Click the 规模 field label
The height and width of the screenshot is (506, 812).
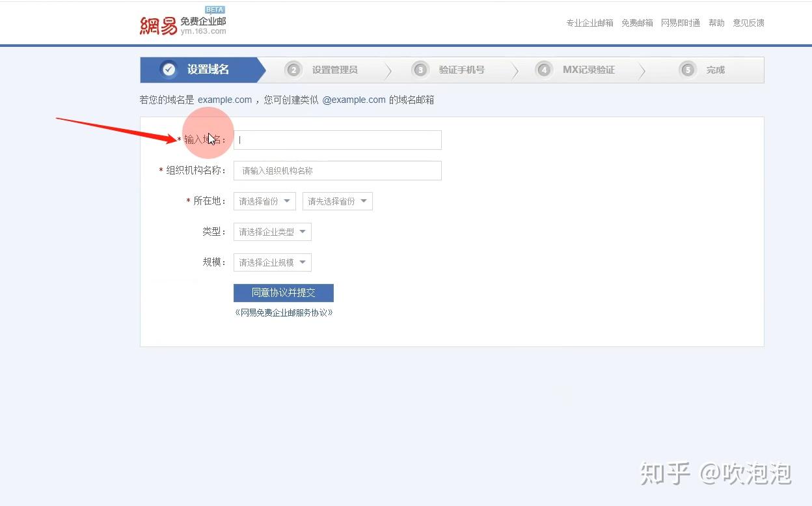[x=214, y=262]
